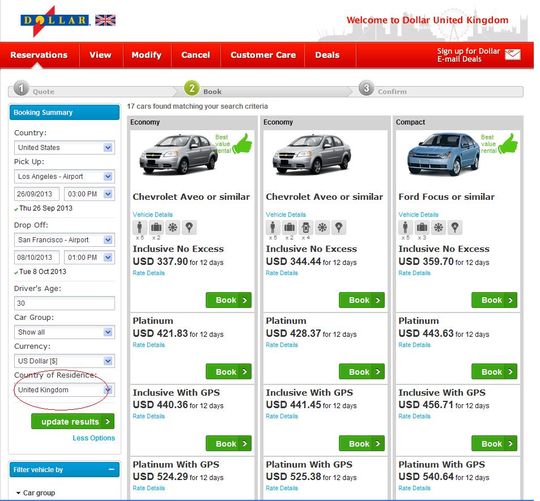The width and height of the screenshot is (540, 501).
Task: Open Rate Details under USD 443.63
Action: pyautogui.click(x=414, y=345)
